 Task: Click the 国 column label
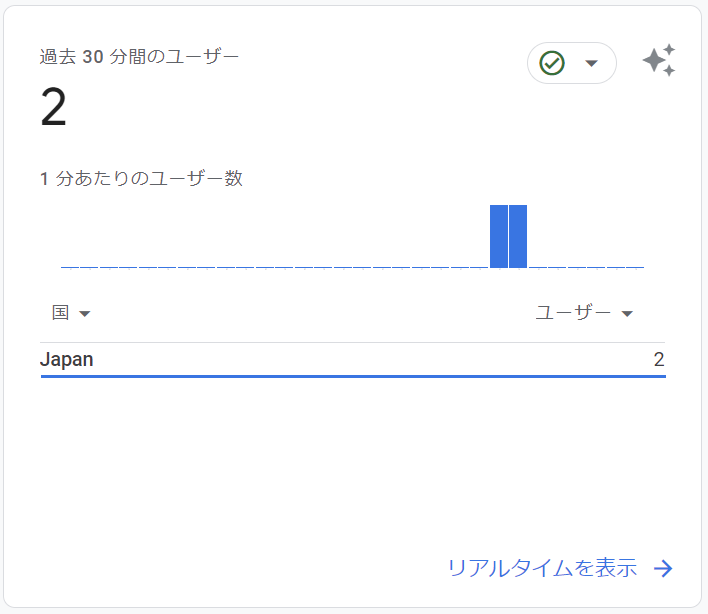(61, 312)
